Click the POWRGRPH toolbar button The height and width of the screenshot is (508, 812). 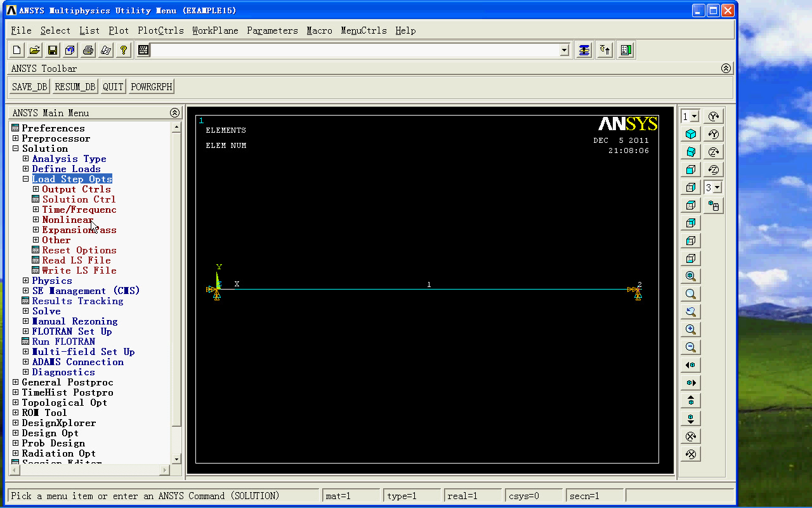pyautogui.click(x=151, y=87)
